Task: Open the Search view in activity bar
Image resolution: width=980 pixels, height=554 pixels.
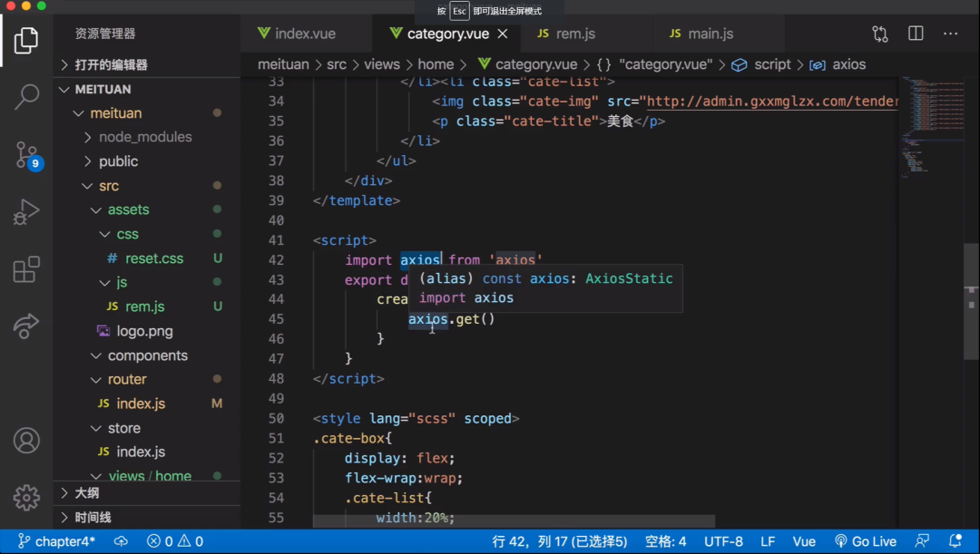Action: (x=26, y=97)
